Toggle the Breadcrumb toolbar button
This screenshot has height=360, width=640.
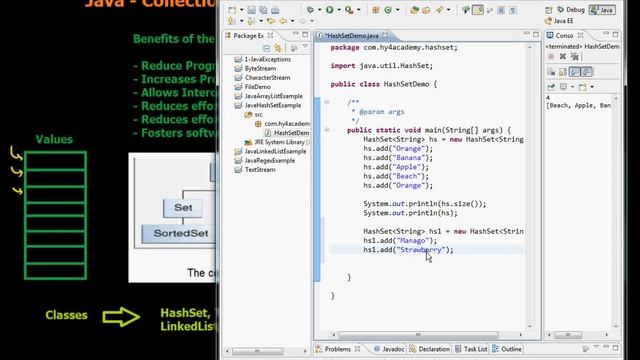point(466,10)
